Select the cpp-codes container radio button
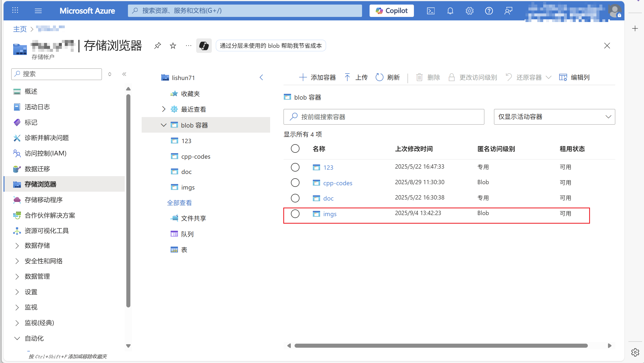644x363 pixels. pos(295,183)
